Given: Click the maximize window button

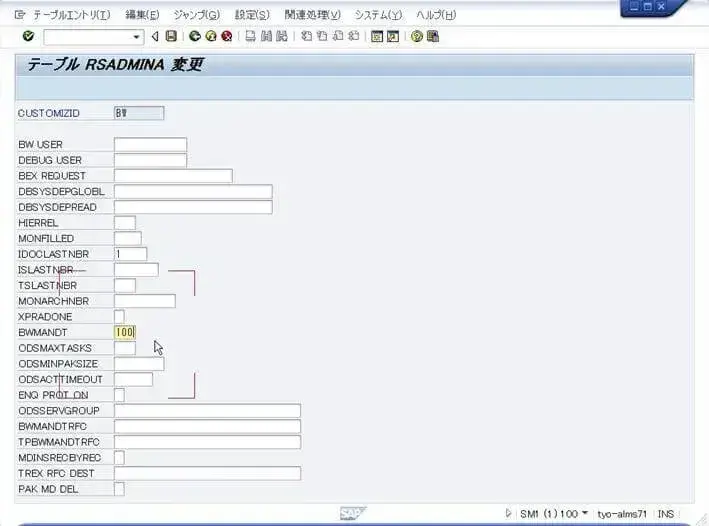Looking at the screenshot, I should [x=648, y=6].
